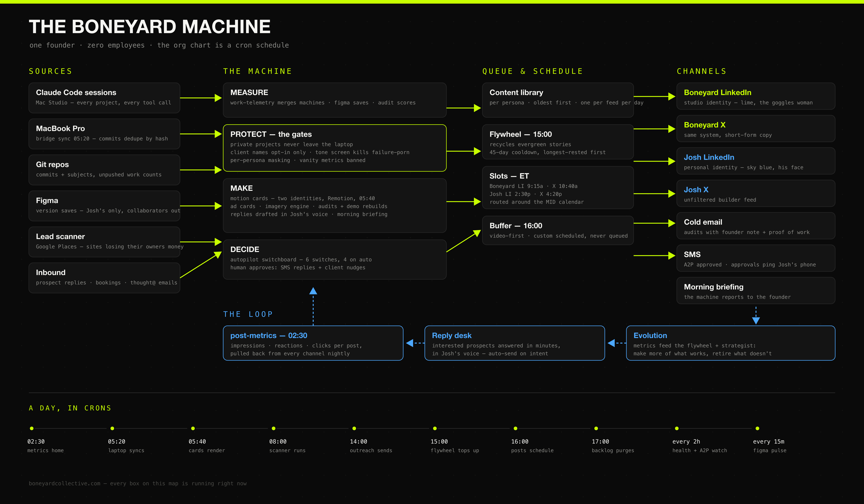
Task: Select the 14:00 outreach sends timeline dot
Action: pos(354,428)
